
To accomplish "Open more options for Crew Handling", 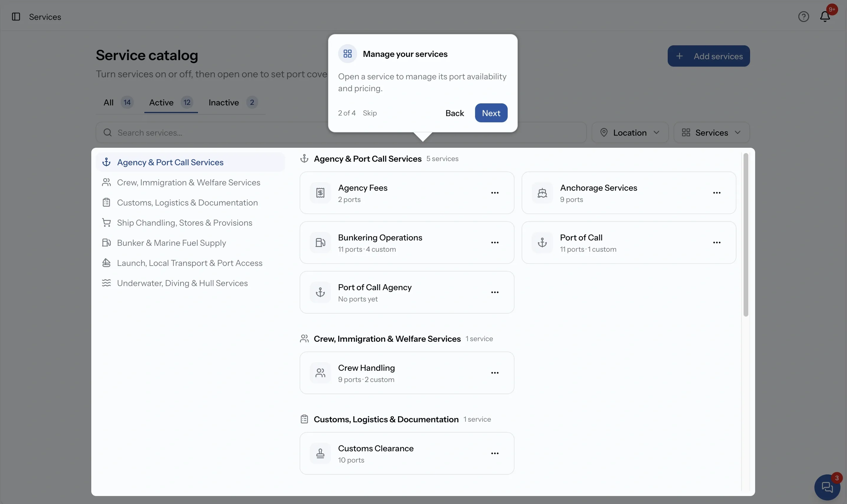I will (495, 373).
